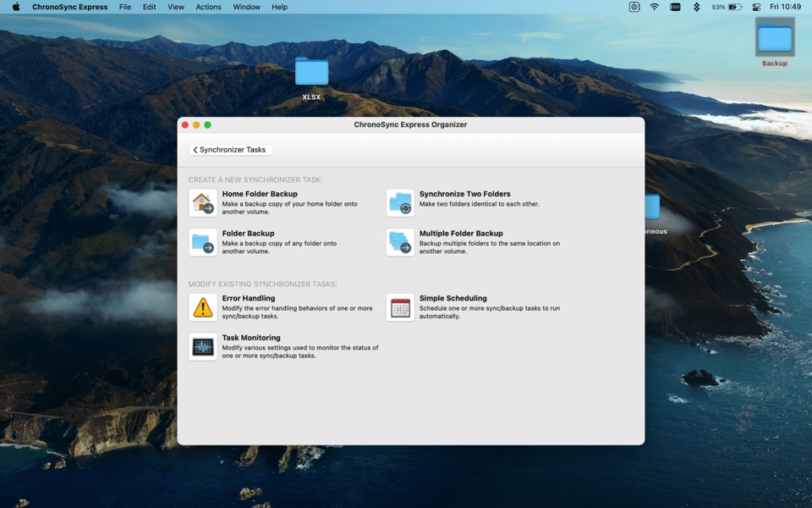Choose the Multiple Folder Backup icon
Viewport: 812px width, 508px height.
pyautogui.click(x=400, y=242)
